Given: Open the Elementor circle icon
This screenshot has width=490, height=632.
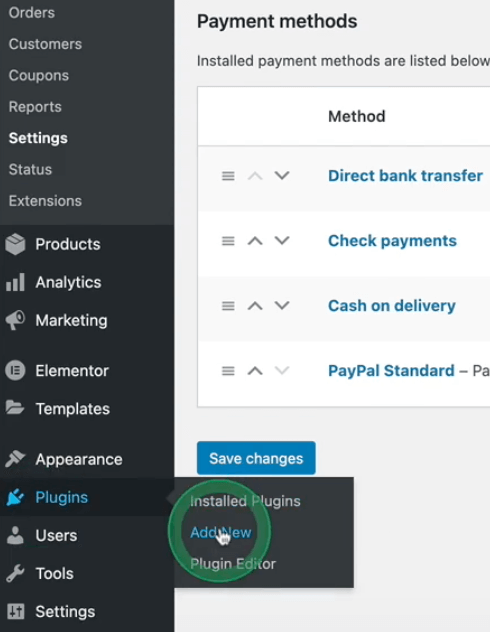Looking at the screenshot, I should pos(15,370).
